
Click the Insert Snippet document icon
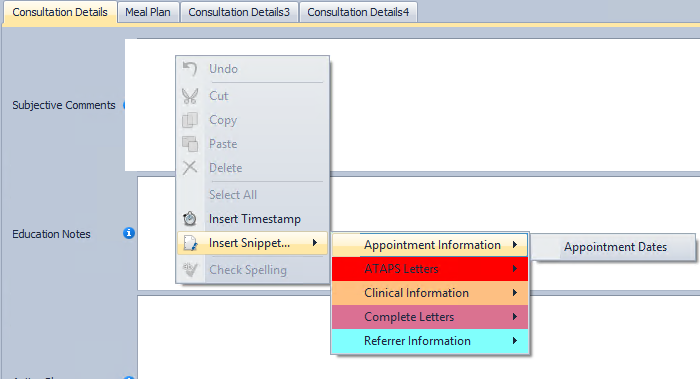click(x=190, y=243)
